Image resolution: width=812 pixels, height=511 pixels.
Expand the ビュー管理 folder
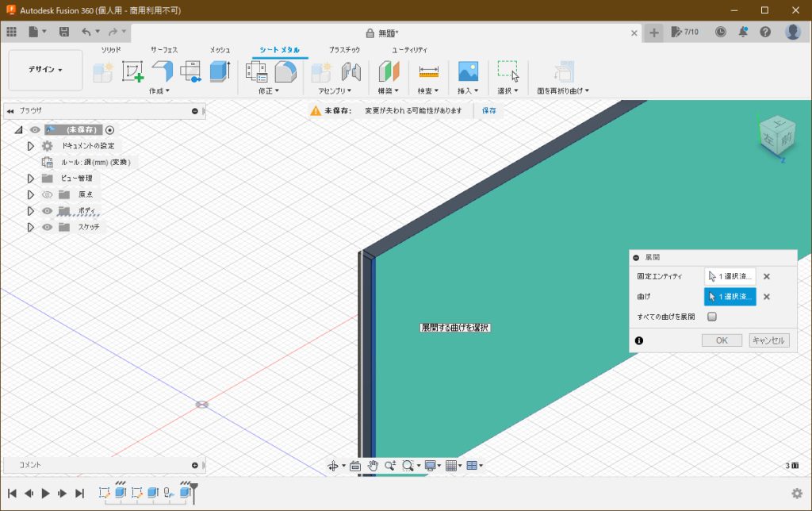point(31,179)
